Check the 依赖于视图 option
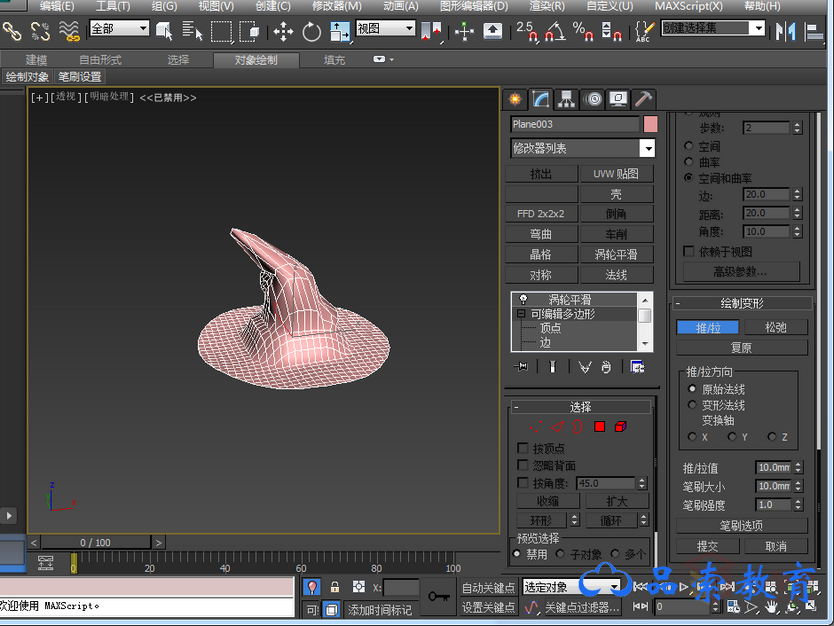 pos(688,252)
